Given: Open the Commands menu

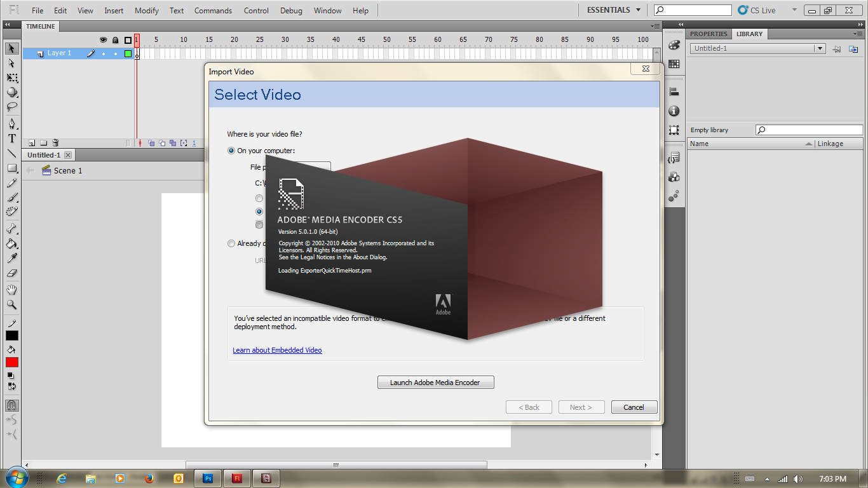Looking at the screenshot, I should coord(213,11).
